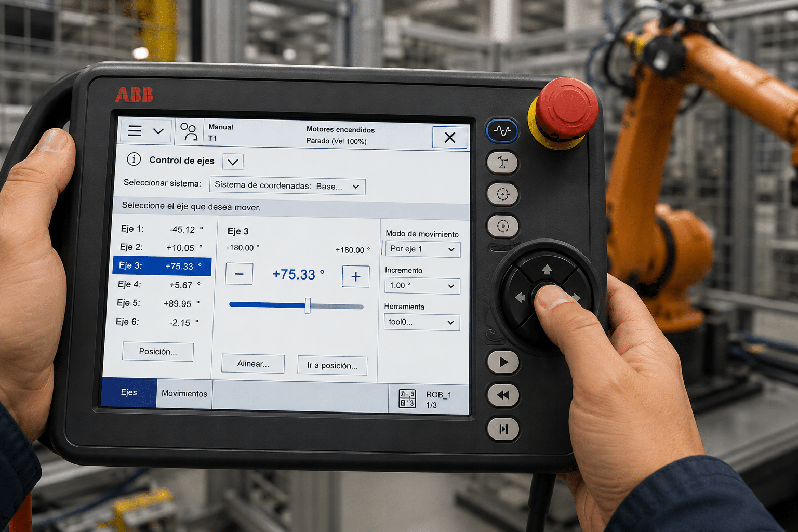Screen dimensions: 798x532
Task: Click the +180.00° maximum limit label
Action: coord(353,250)
